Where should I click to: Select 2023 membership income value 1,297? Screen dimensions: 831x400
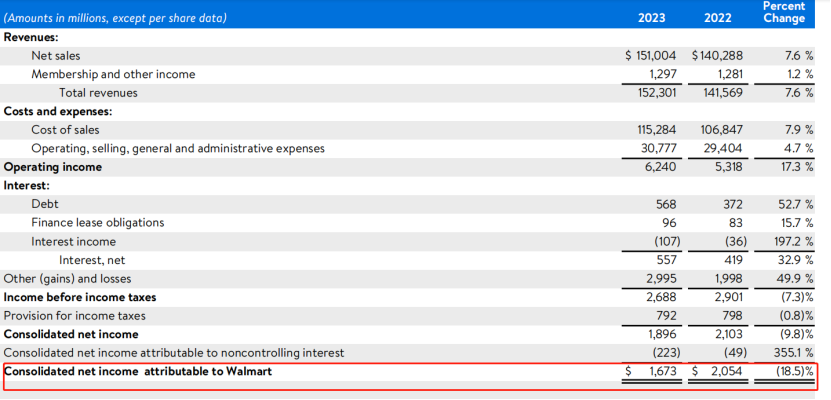661,74
